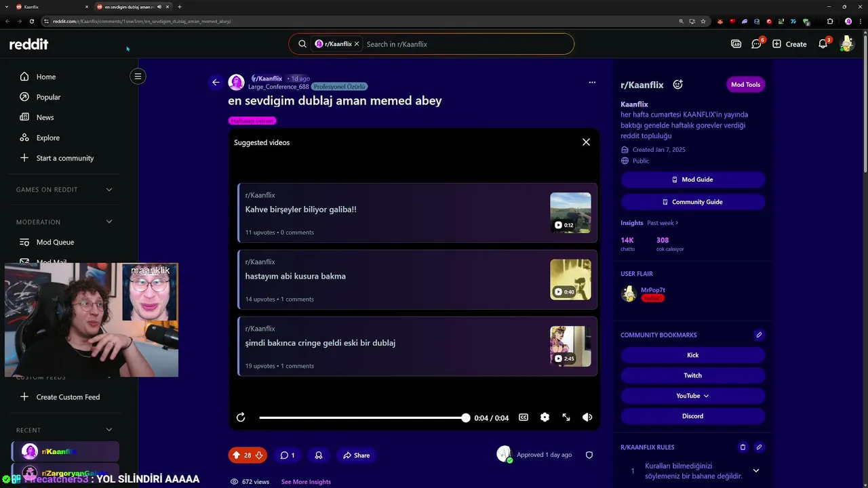Enter fullscreen video mode
This screenshot has width=868, height=488.
[x=566, y=418]
